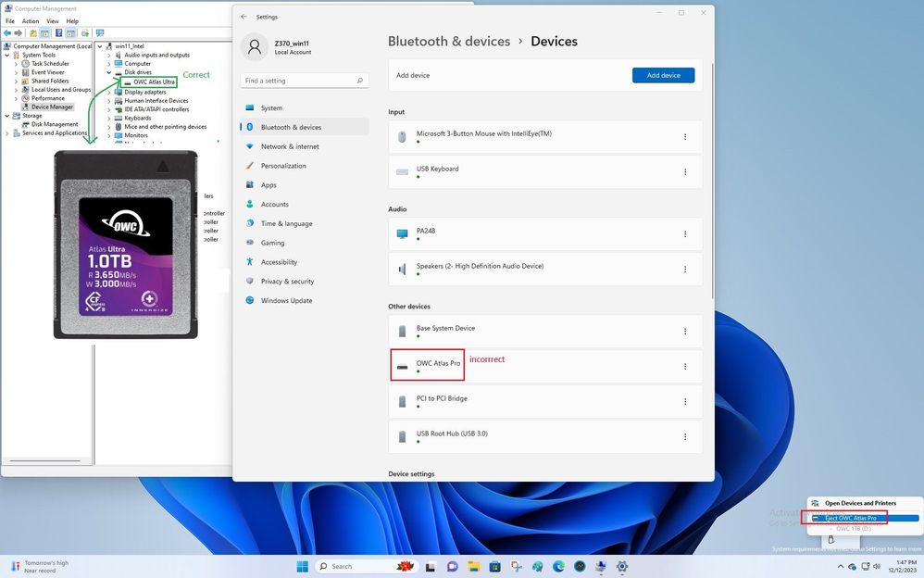924x578 pixels.
Task: Open more options for USB Keyboard
Action: 685,172
